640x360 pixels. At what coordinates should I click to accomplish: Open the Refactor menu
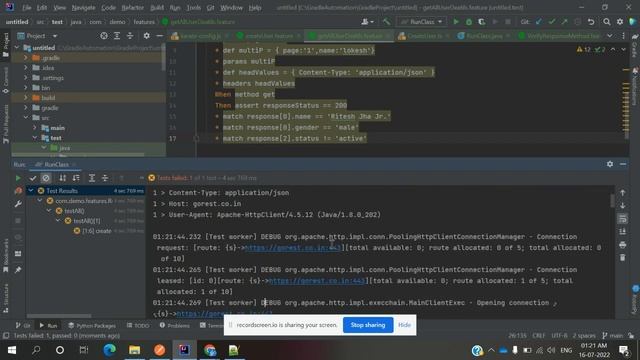tap(133, 7)
